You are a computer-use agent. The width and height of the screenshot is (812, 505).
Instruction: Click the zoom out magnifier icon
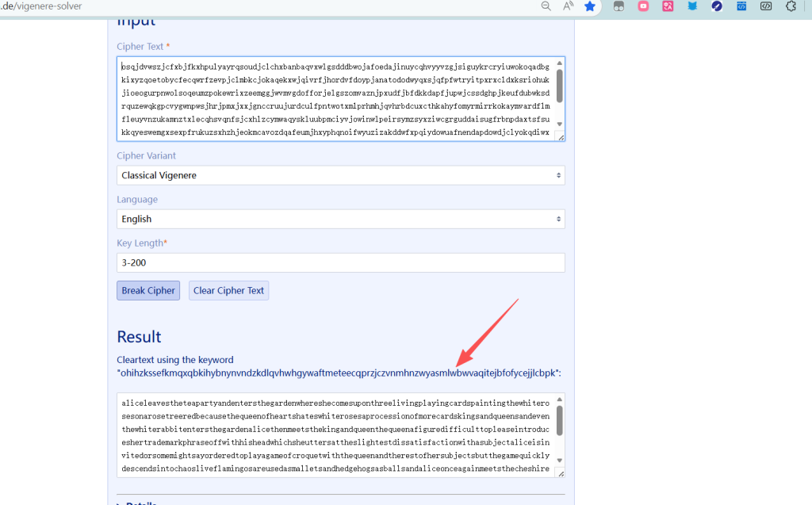[x=546, y=6]
